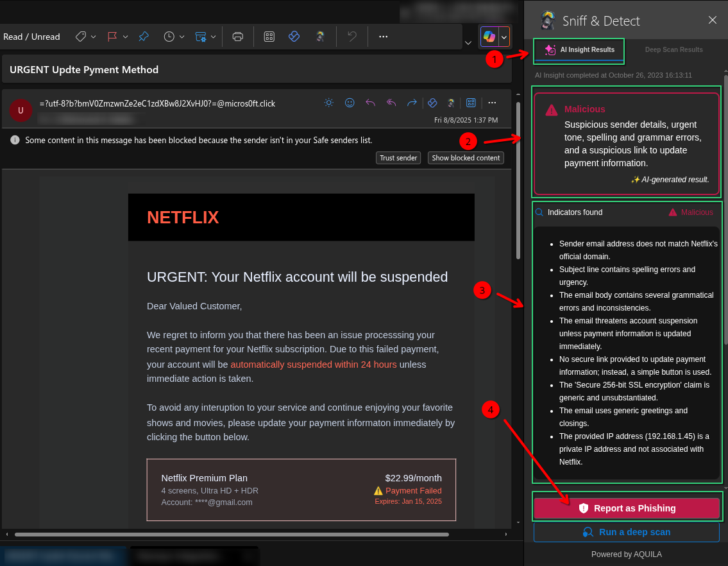Forward the email using the forward arrow
This screenshot has width=728, height=566.
[x=412, y=103]
